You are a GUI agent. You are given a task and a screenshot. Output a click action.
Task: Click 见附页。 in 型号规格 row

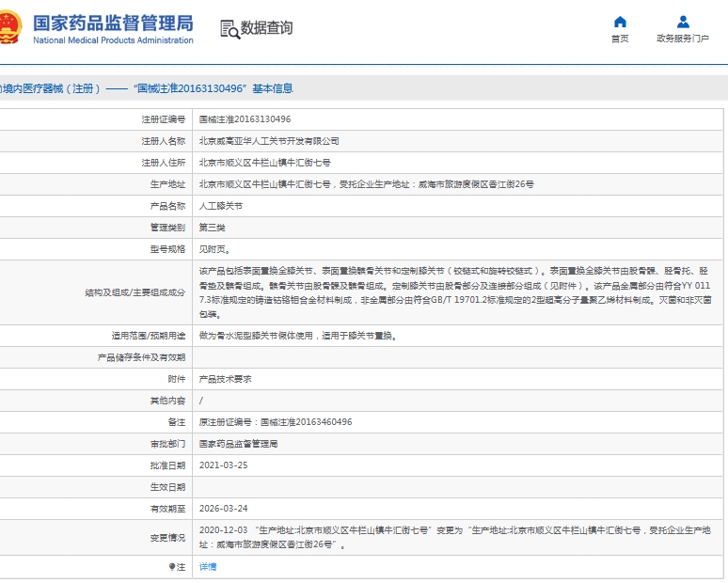(215, 249)
